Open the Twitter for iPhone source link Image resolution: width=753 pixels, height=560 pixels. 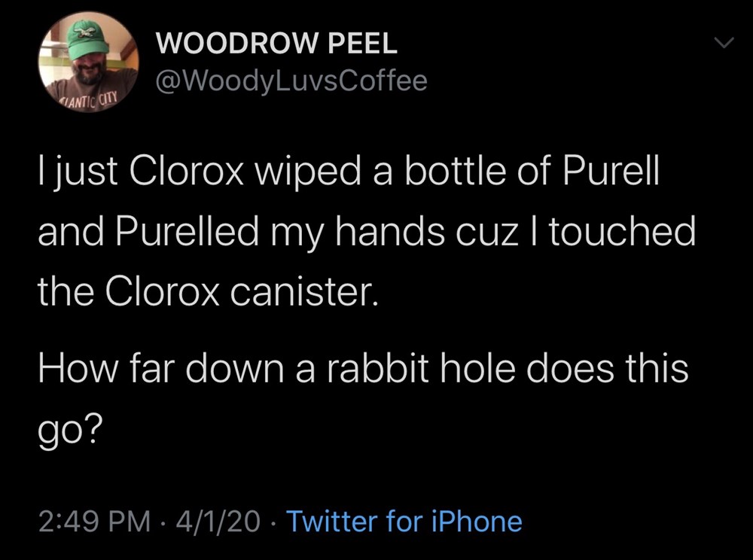click(404, 521)
